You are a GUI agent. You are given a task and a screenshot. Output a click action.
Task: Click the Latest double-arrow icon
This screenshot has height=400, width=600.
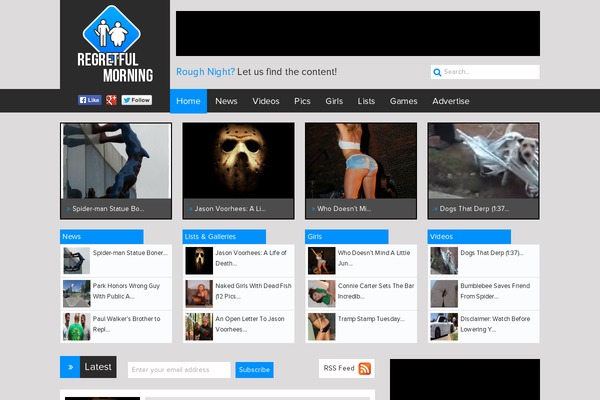[70, 367]
